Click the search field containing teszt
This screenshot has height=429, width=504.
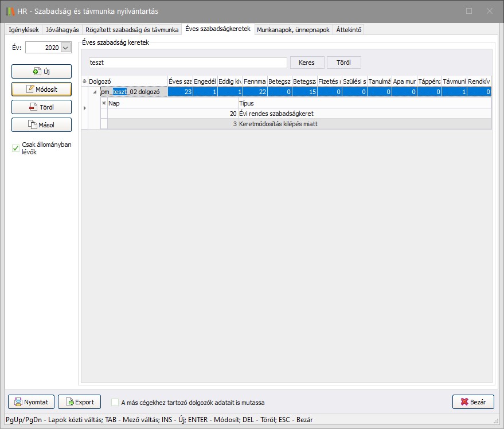(x=186, y=63)
